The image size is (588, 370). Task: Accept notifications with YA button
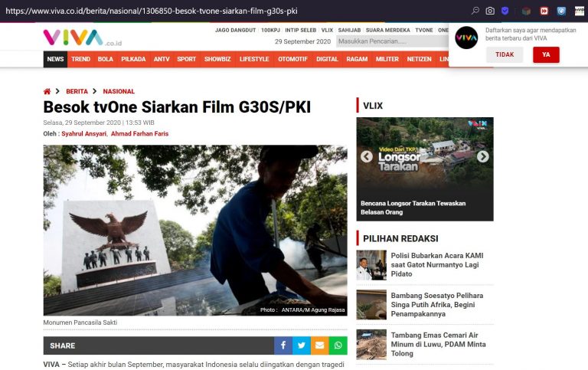point(546,55)
